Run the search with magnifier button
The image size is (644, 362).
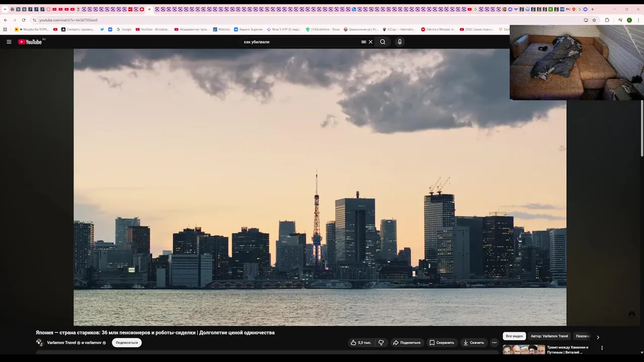(x=383, y=42)
